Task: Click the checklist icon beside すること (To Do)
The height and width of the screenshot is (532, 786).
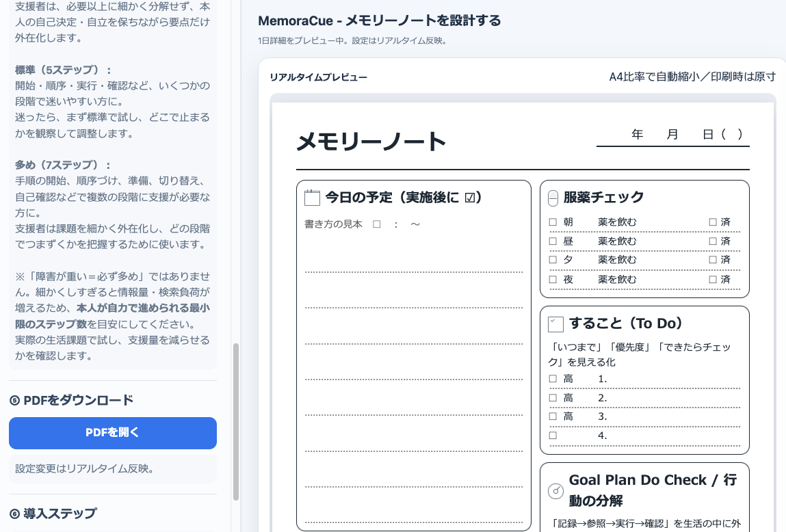Action: (556, 324)
